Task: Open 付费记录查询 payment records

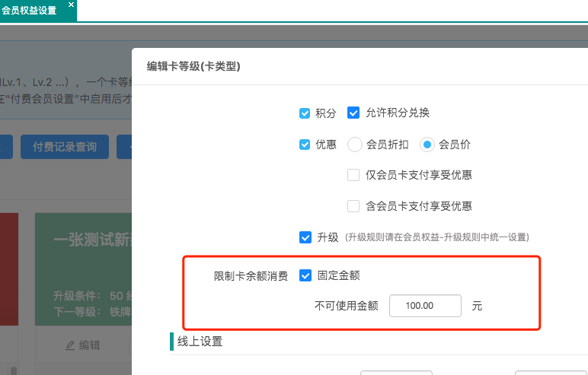Action: [64, 147]
